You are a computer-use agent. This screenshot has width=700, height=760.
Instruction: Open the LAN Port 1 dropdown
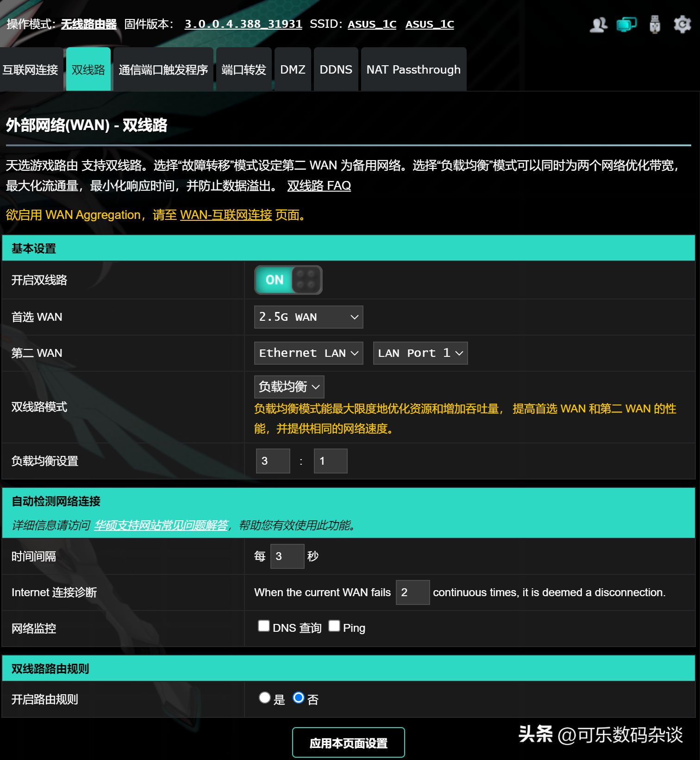coord(420,353)
